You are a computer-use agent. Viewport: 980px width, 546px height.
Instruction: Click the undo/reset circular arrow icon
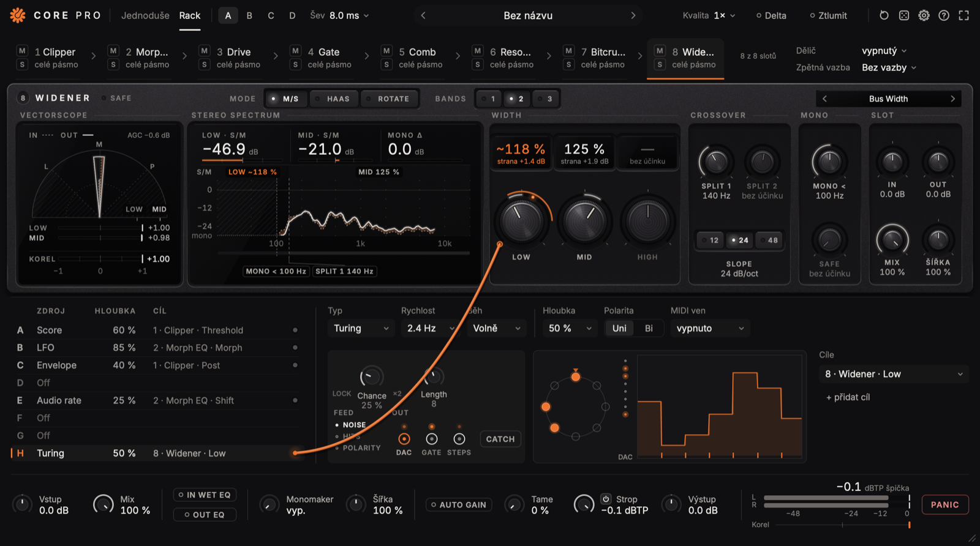884,15
